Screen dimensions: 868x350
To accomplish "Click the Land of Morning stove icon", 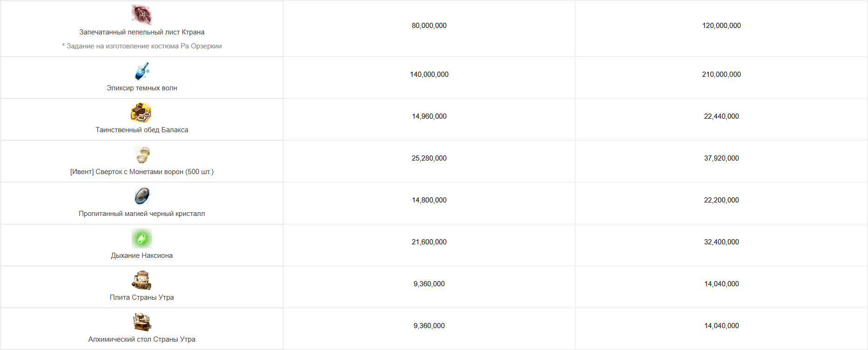I will point(141,280).
